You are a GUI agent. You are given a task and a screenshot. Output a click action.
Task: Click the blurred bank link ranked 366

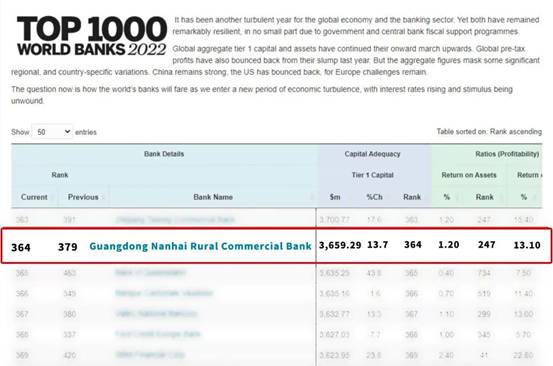[164, 293]
